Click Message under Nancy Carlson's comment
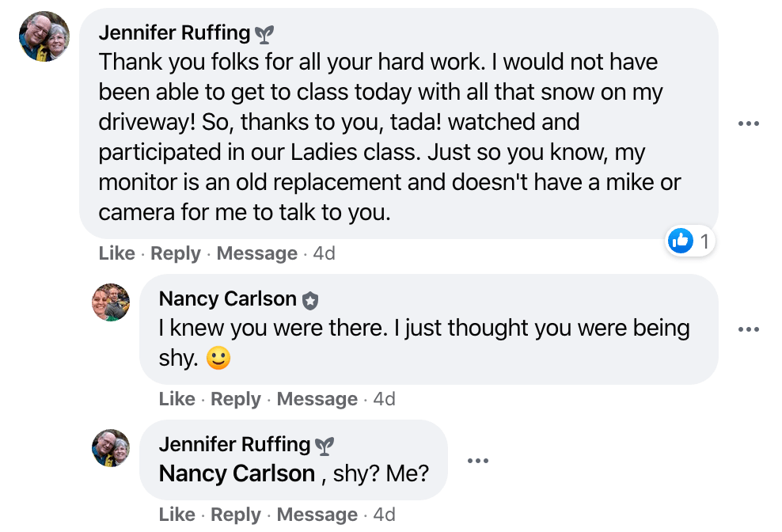The height and width of the screenshot is (532, 782). point(317,399)
